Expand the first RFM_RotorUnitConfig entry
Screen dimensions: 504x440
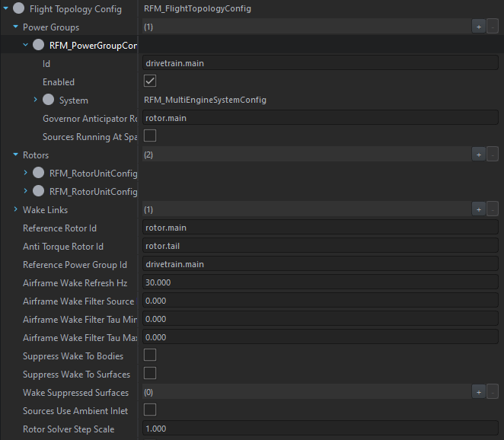[x=25, y=173]
